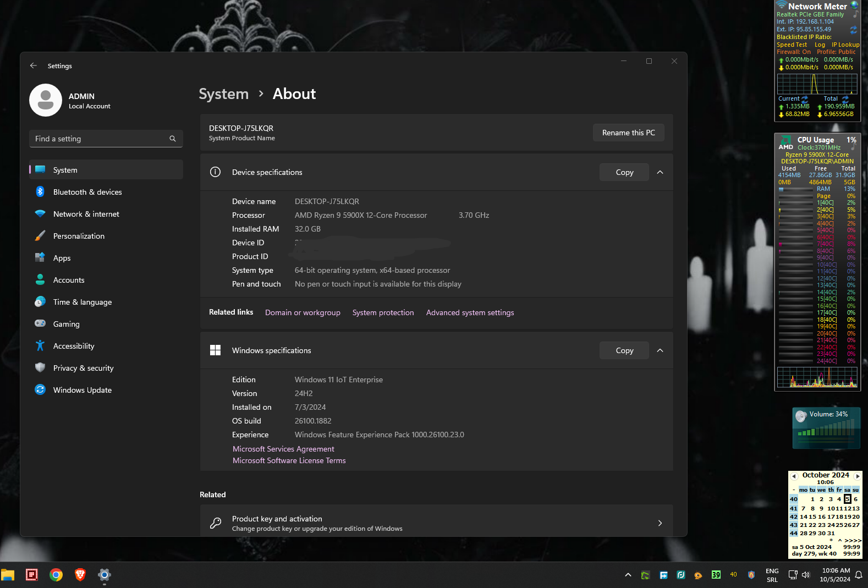Image resolution: width=868 pixels, height=588 pixels.
Task: Click the Find a setting search box
Action: point(99,139)
